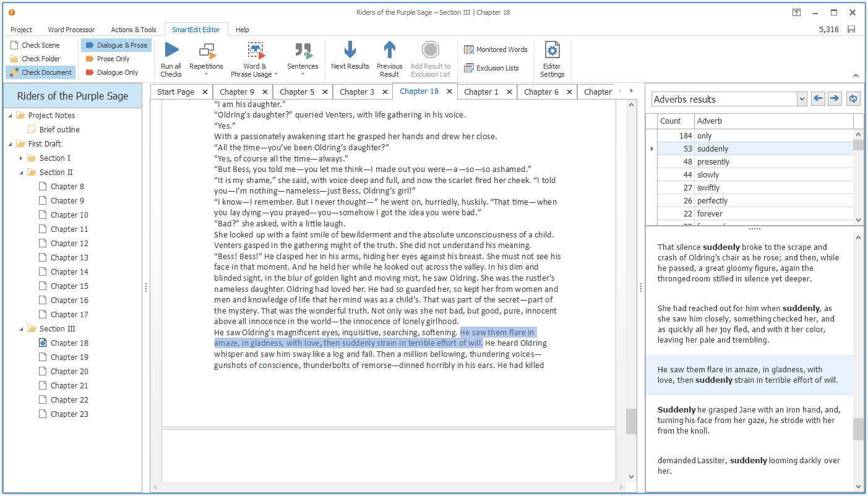This screenshot has height=496, width=868.
Task: Open Editor Settings
Action: coord(552,59)
